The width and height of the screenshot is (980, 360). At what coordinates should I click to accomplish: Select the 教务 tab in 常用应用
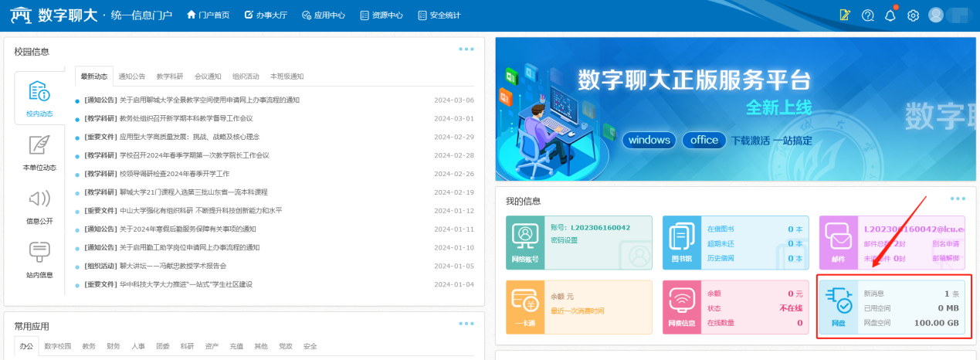point(89,347)
